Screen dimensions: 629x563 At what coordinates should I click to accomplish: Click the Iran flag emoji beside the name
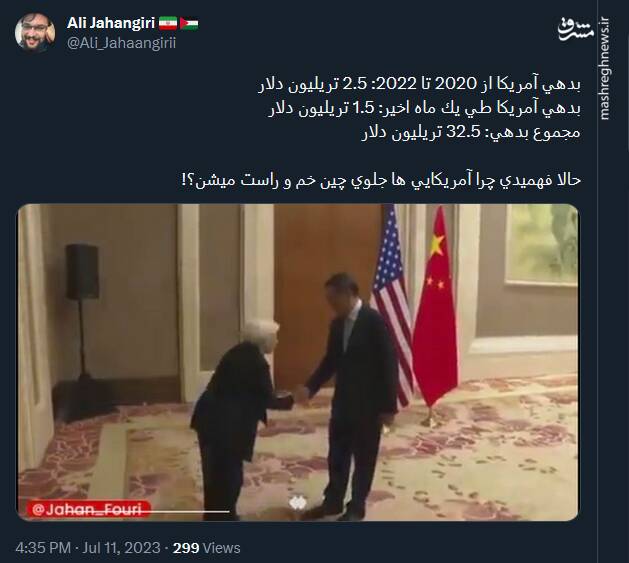point(168,24)
